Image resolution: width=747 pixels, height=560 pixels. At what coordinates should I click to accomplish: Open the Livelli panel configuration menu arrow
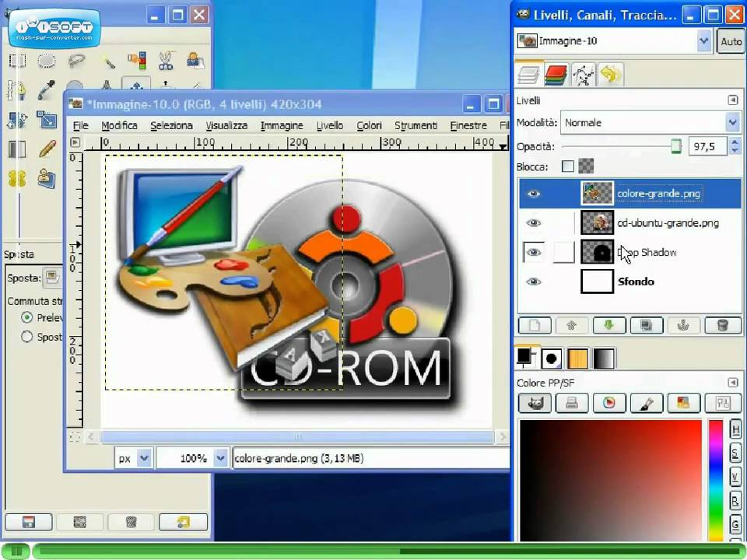point(733,100)
